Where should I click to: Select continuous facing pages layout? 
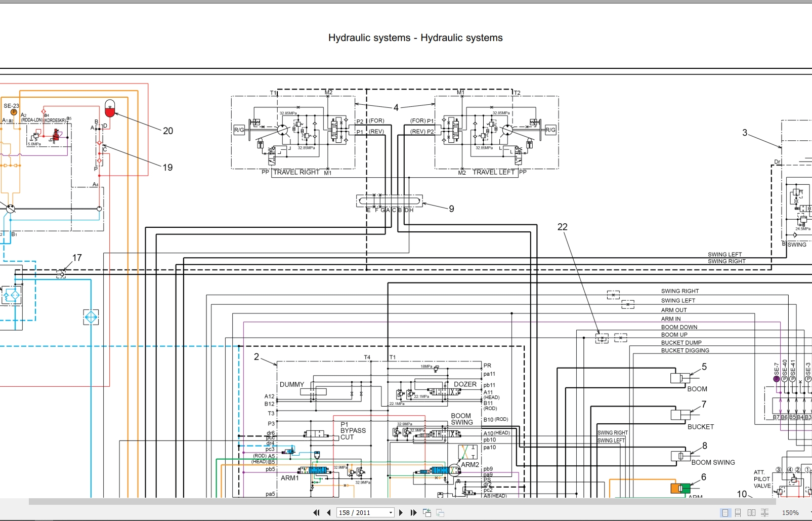pyautogui.click(x=764, y=513)
